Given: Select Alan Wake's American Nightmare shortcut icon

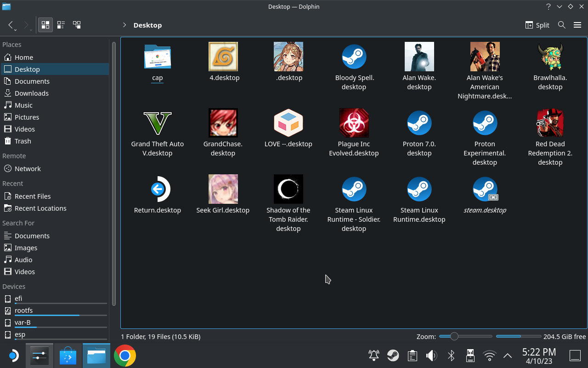Looking at the screenshot, I should point(485,57).
